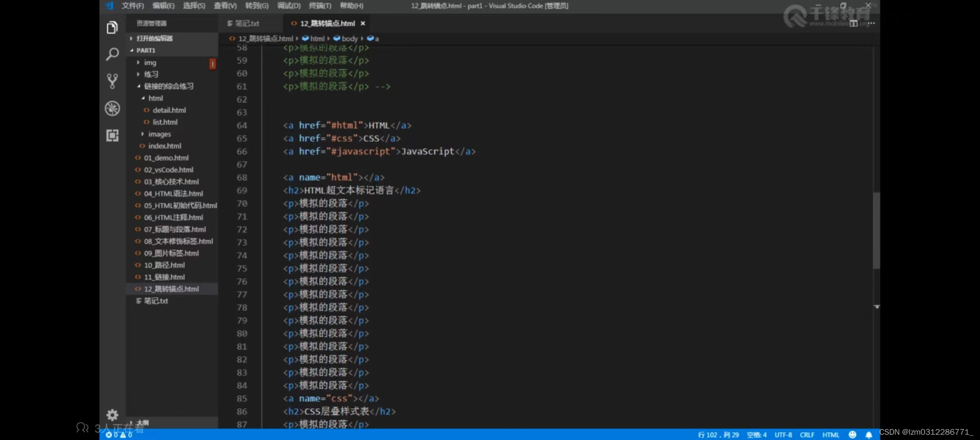Click the 12_跳转锚点.html breadcrumb
The width and height of the screenshot is (980, 440).
(261, 39)
